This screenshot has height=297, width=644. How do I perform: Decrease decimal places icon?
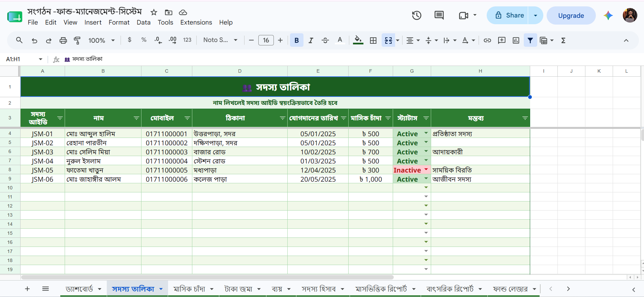[x=158, y=40]
